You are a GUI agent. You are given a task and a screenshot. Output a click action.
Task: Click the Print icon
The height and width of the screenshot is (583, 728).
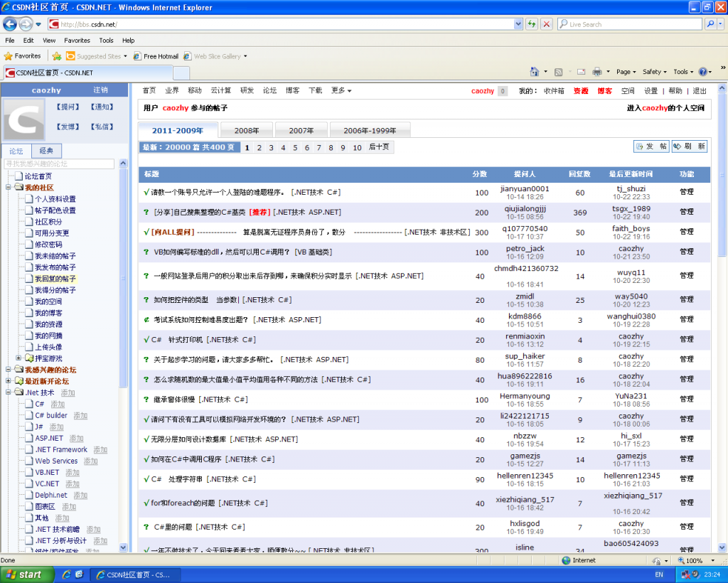[597, 72]
